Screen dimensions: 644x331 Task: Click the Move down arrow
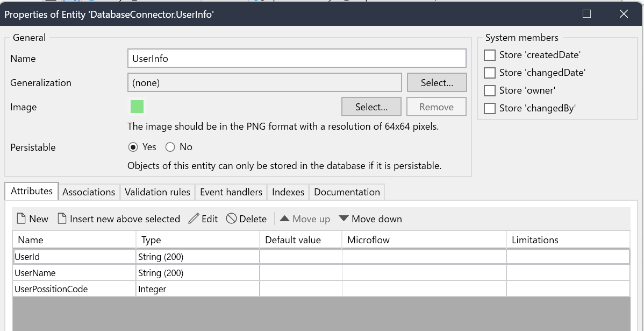point(344,219)
